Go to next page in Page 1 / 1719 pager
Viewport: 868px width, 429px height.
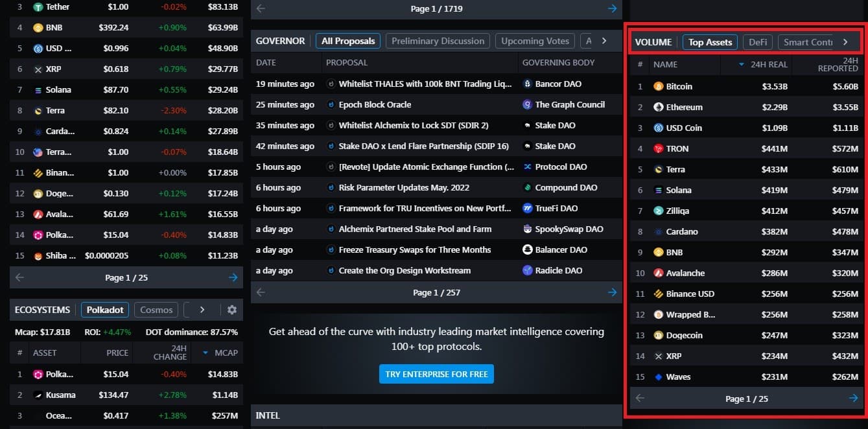click(x=612, y=8)
